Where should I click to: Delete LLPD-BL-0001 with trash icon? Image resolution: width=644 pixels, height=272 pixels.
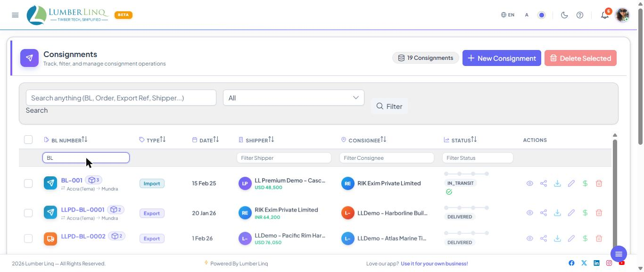pyautogui.click(x=599, y=213)
